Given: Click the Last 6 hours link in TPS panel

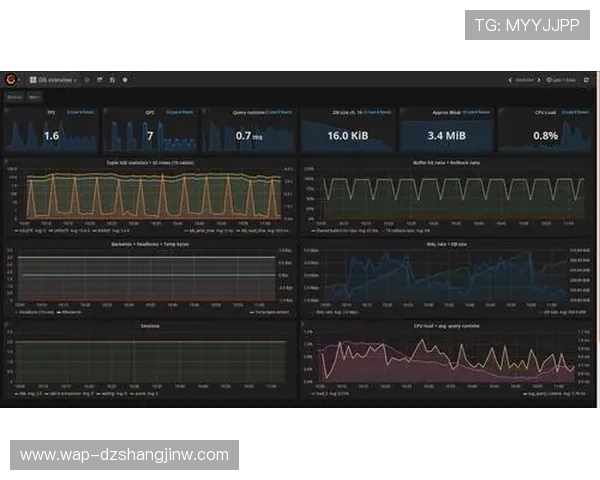Looking at the screenshot, I should pyautogui.click(x=80, y=112).
